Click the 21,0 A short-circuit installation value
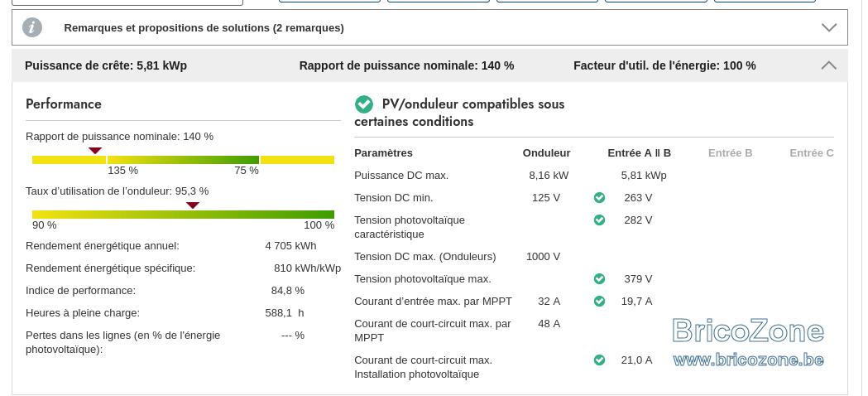Viewport: 868px width, 396px height. point(636,360)
